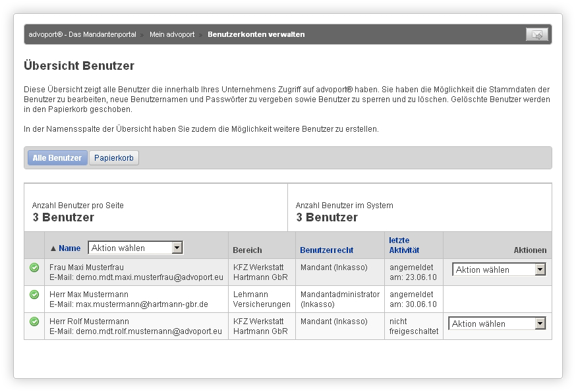Select the name Frau Maxi Musterfrau
Viewport: 576px width, 392px height.
86,267
